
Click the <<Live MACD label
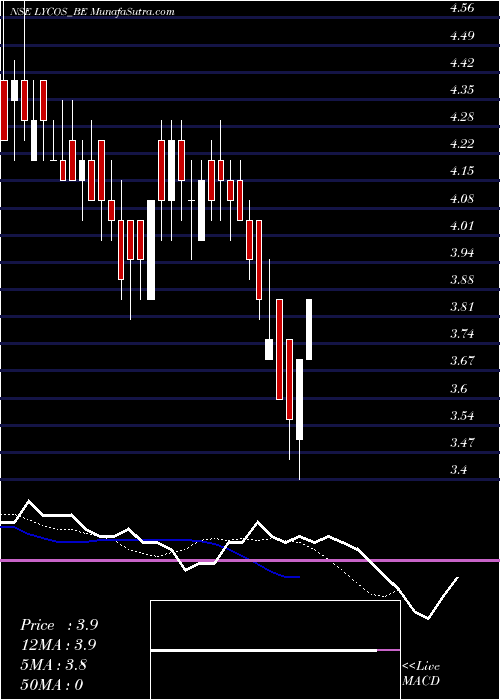[x=421, y=674]
